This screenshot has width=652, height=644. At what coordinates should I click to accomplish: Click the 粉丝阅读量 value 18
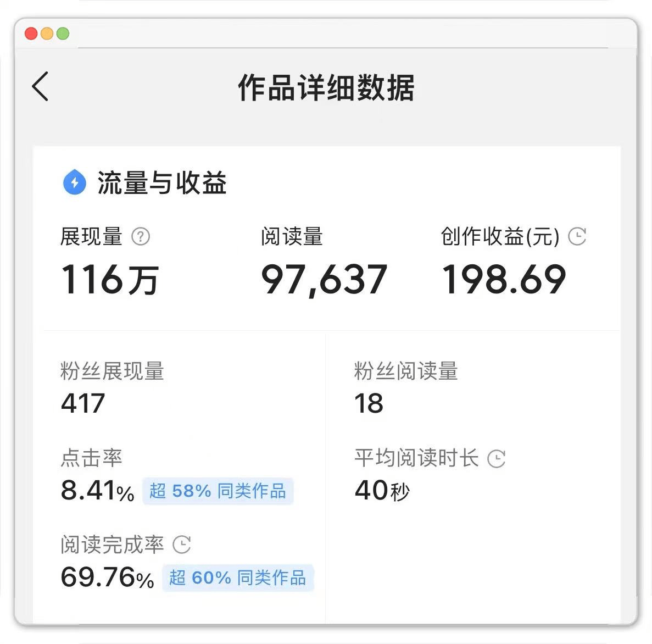point(369,403)
